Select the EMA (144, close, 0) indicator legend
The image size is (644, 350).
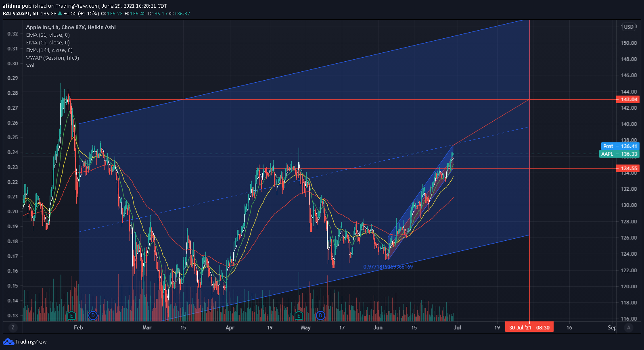pos(49,50)
